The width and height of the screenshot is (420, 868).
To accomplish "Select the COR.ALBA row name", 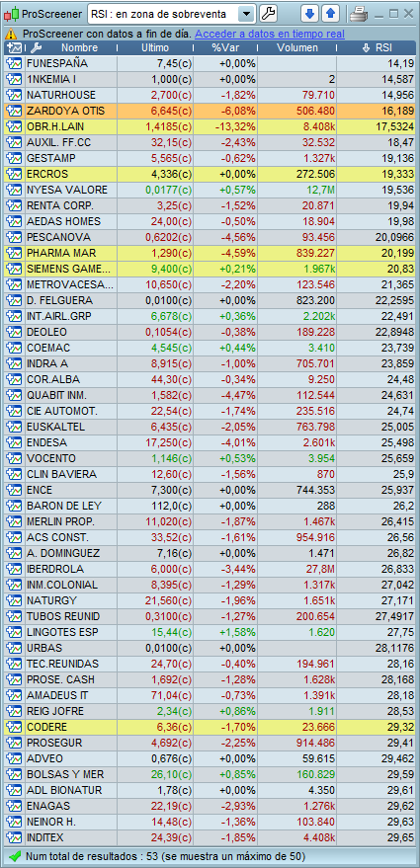I will point(53,380).
